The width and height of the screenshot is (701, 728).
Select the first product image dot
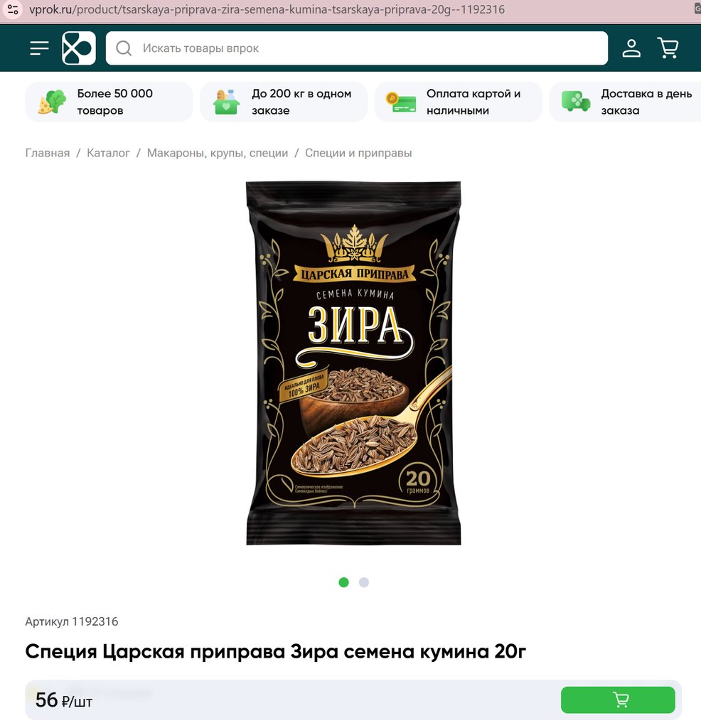343,582
